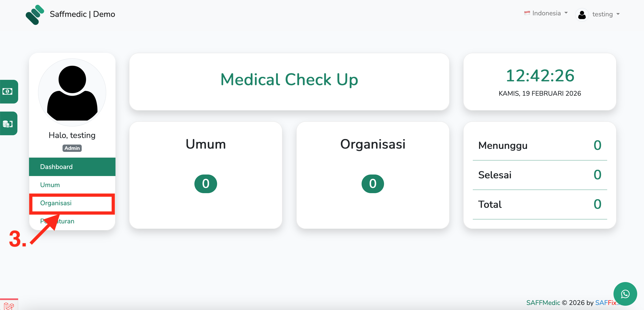
Task: Click the Saffmedic | Demo title
Action: pos(82,14)
